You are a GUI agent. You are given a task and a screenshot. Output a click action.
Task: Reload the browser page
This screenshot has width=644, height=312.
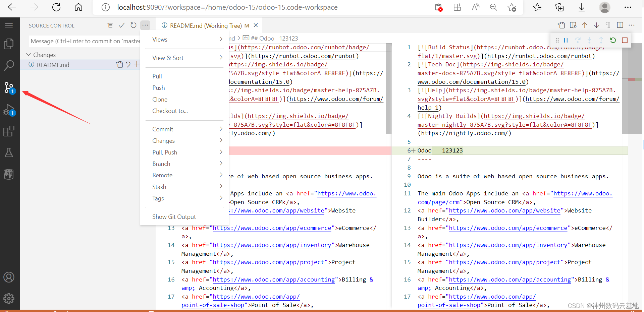(56, 7)
